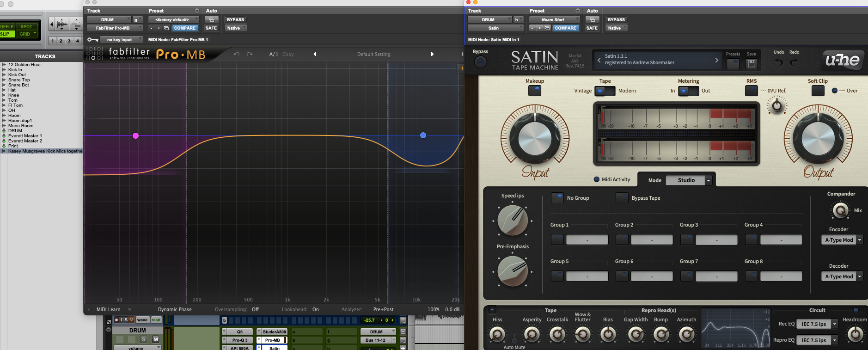This screenshot has height=350, width=868.
Task: Select the Mono Room track in list
Action: tap(21, 126)
